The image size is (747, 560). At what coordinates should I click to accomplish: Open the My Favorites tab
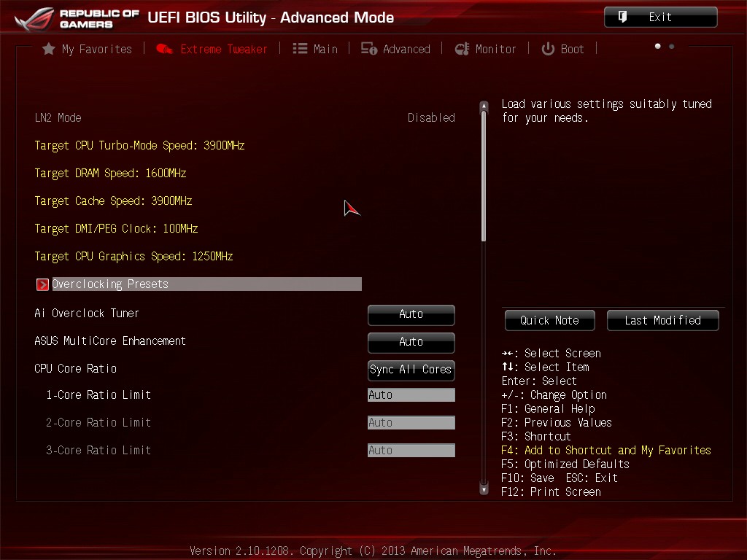click(x=87, y=49)
